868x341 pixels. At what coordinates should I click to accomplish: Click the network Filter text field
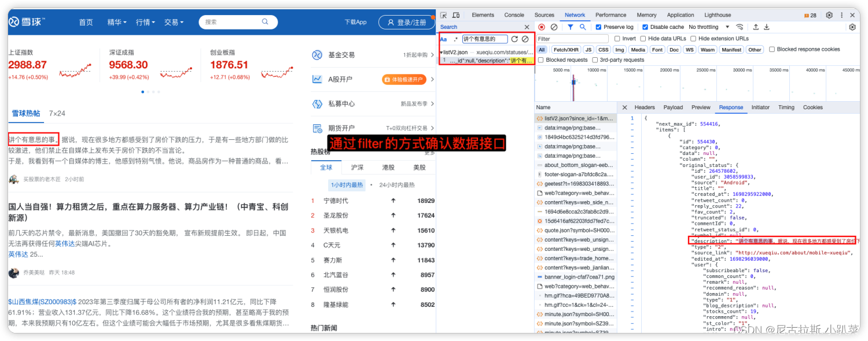(572, 39)
